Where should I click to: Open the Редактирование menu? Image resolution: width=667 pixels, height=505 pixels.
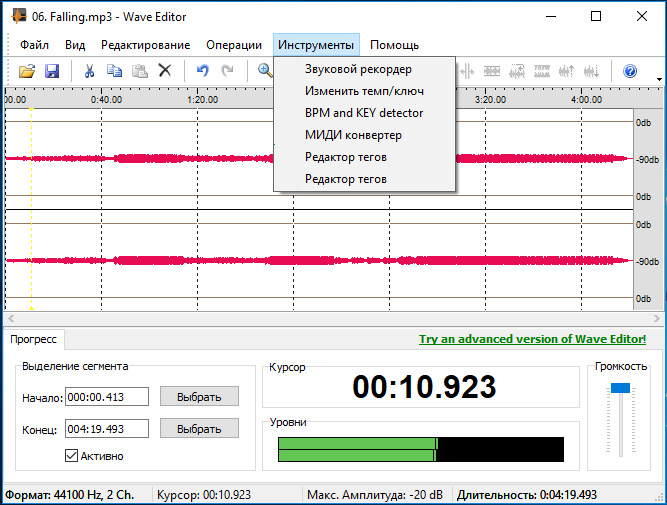point(145,45)
